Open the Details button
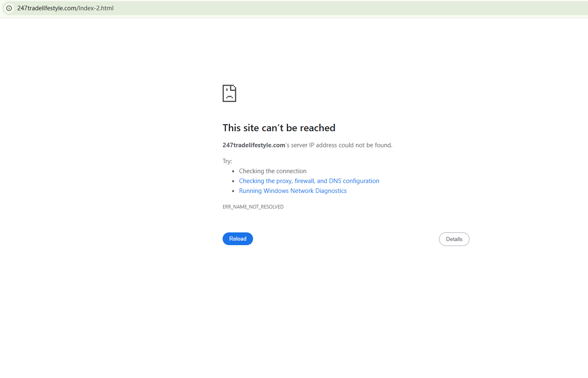 tap(454, 239)
